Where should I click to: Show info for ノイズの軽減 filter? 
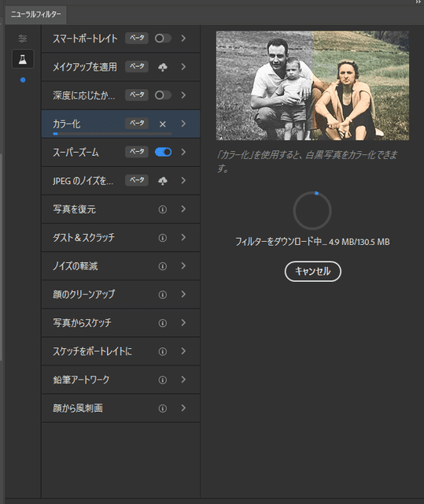click(163, 266)
